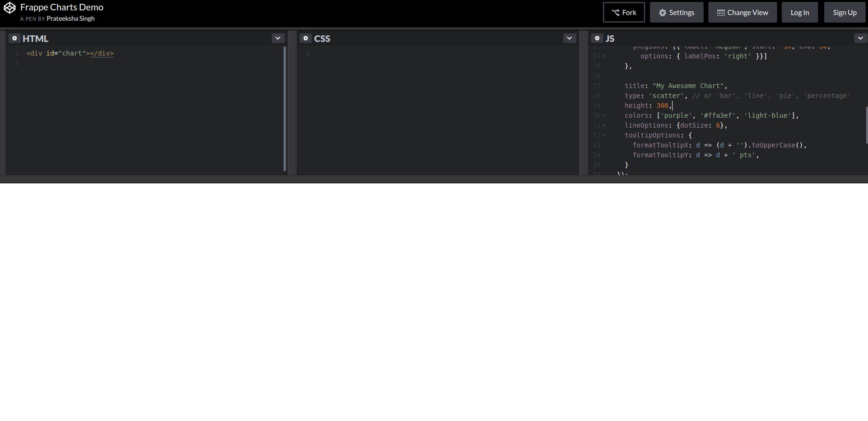Click the Log In button

(x=800, y=12)
